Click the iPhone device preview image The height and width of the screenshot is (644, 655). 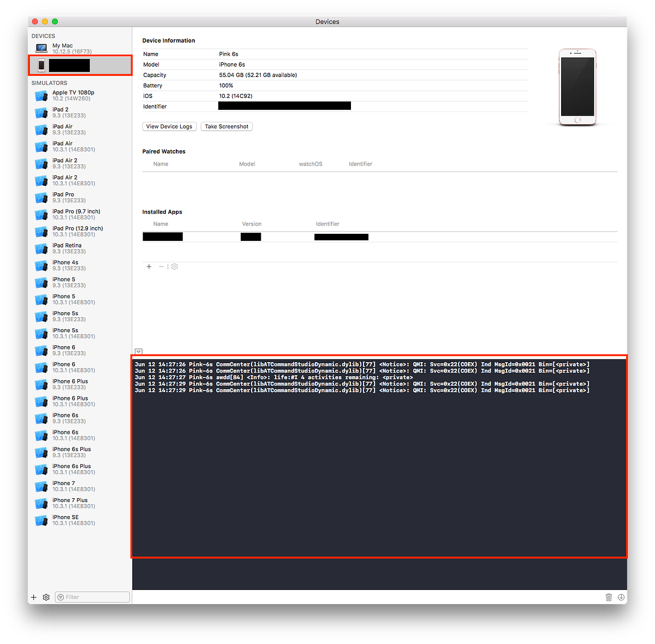click(x=577, y=87)
